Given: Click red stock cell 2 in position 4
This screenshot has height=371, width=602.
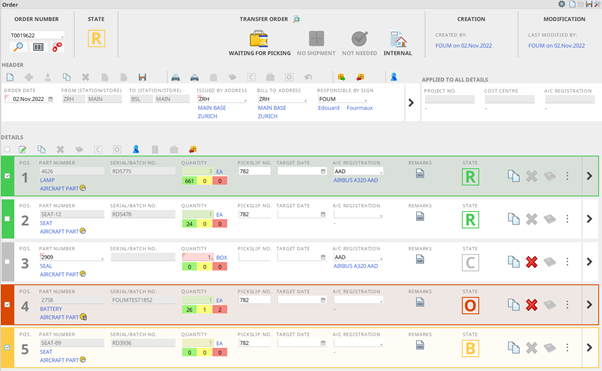Looking at the screenshot, I should tap(220, 309).
